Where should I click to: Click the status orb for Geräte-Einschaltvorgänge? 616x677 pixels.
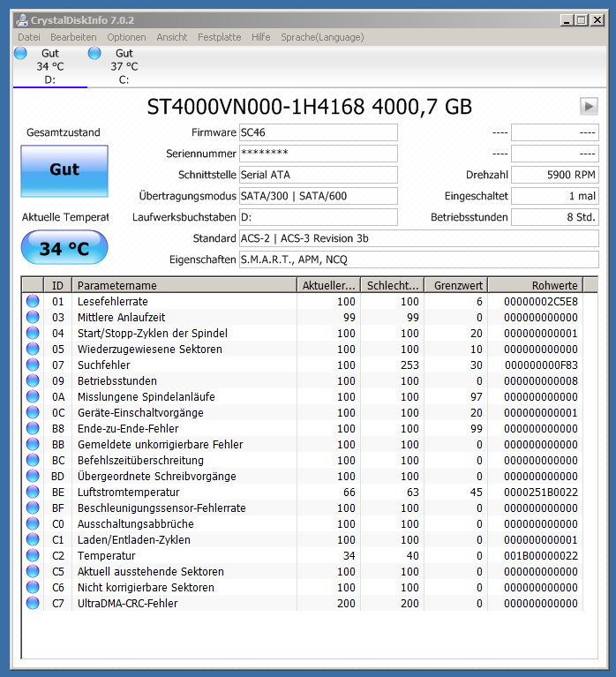tap(33, 412)
